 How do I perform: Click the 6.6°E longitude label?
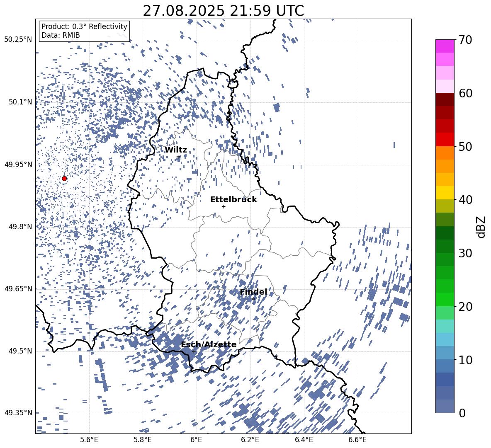(x=357, y=440)
